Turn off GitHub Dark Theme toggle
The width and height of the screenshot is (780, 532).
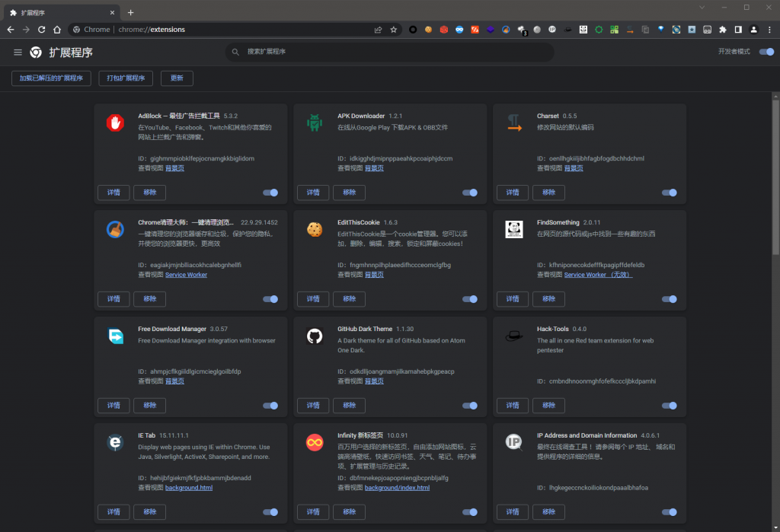pos(470,405)
